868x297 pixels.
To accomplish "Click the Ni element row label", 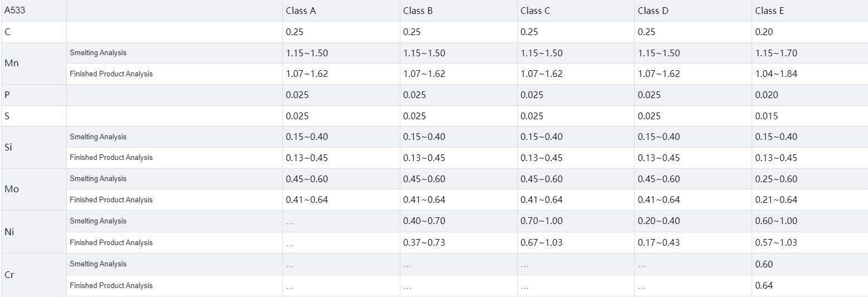I will click(9, 232).
